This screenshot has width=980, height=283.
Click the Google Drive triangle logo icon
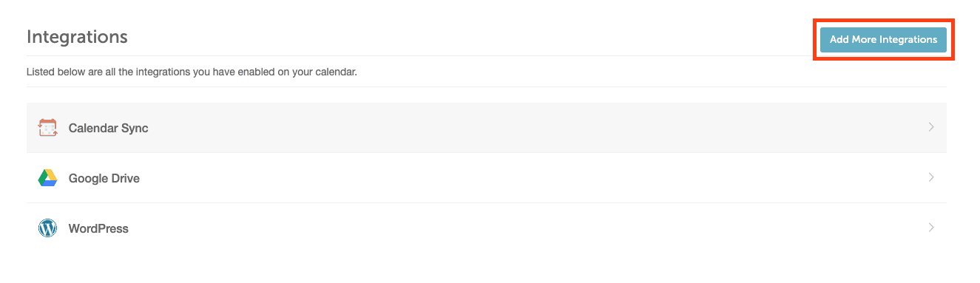click(x=47, y=178)
